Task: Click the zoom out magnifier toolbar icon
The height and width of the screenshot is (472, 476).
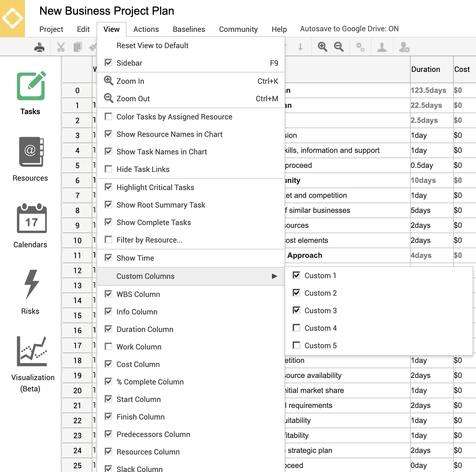Action: coord(339,47)
